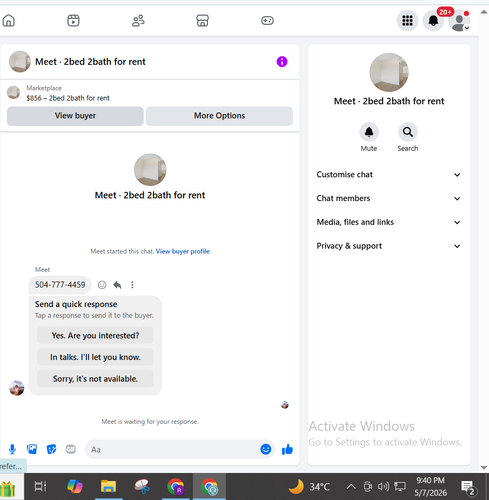
Task: Mute this chat with bell icon
Action: coord(369,132)
